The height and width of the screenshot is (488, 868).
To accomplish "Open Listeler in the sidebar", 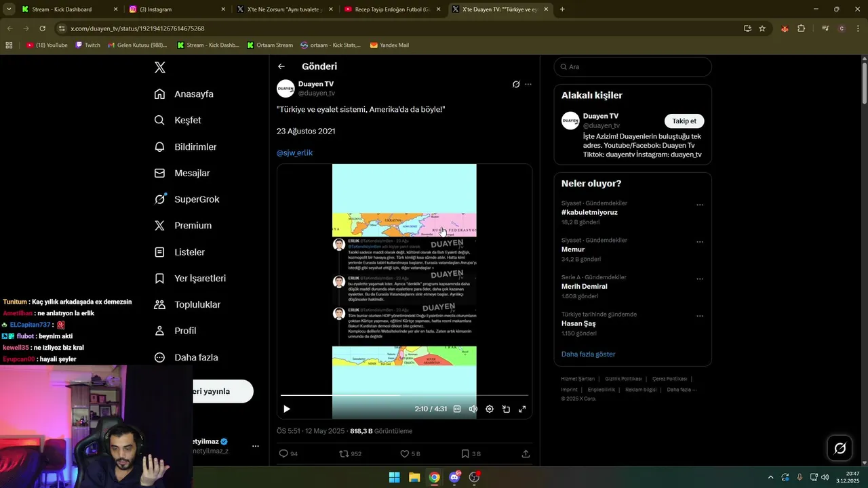I will (x=179, y=251).
